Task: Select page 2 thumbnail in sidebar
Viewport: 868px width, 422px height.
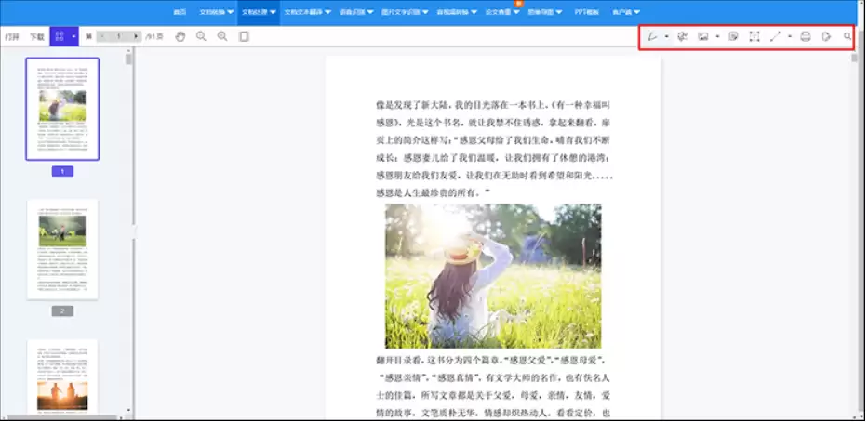Action: coord(62,248)
